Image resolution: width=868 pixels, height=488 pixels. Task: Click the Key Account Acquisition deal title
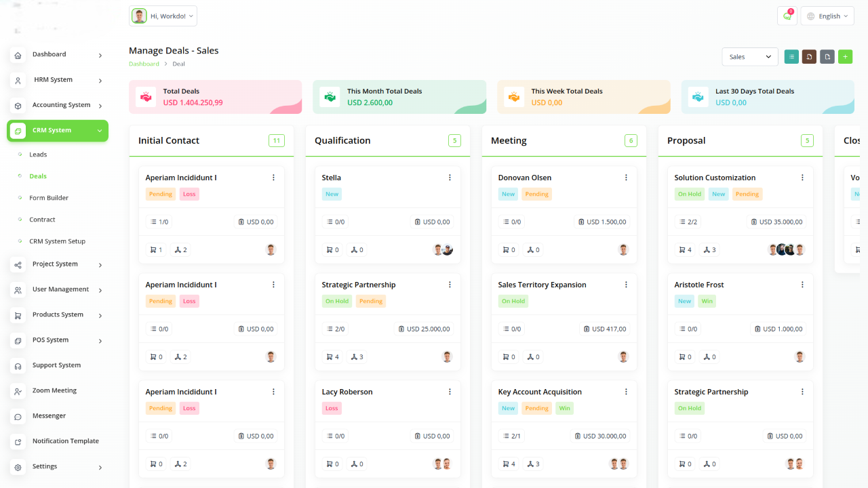(540, 392)
